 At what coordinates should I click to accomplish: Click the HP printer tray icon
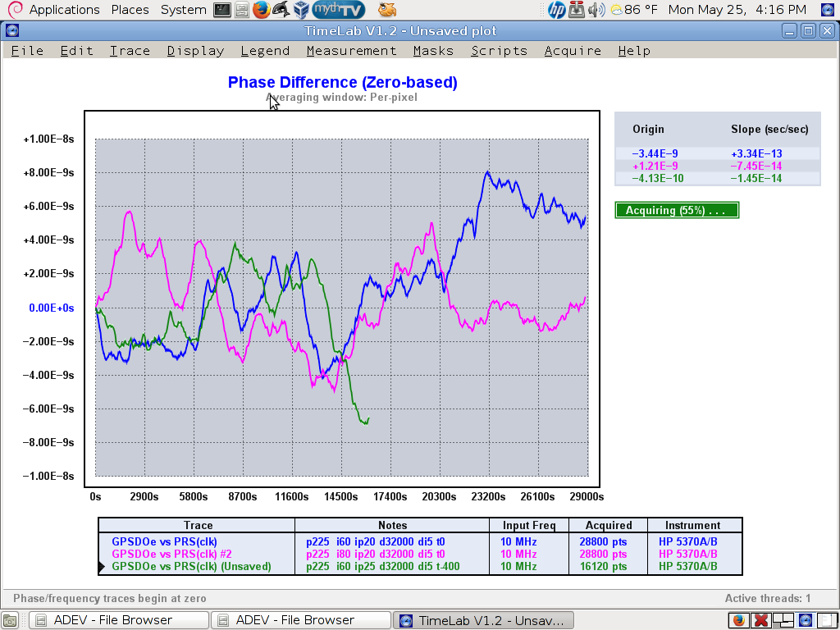pos(557,10)
